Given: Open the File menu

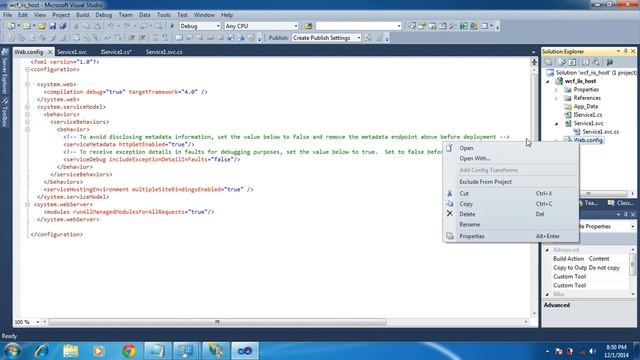Looking at the screenshot, I should point(7,15).
